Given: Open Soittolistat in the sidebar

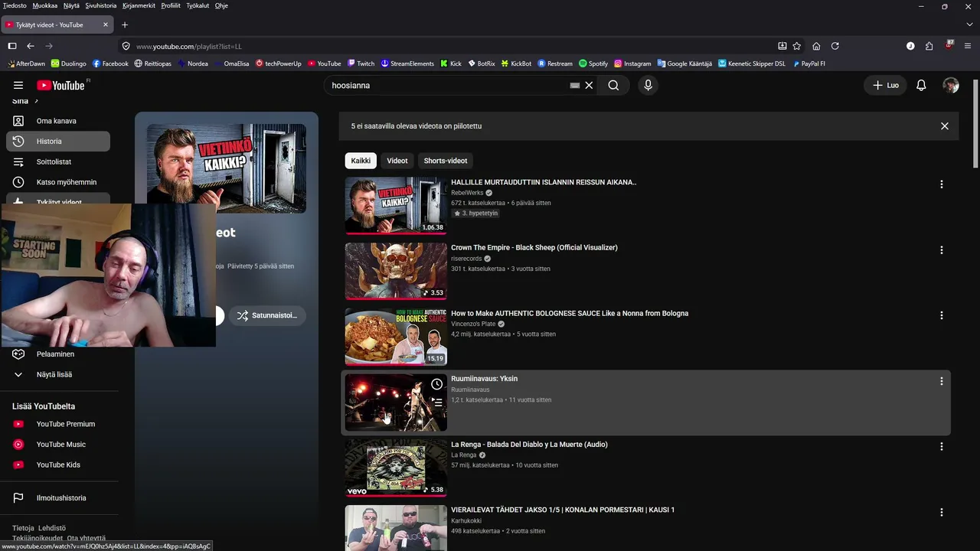Looking at the screenshot, I should [x=58, y=162].
